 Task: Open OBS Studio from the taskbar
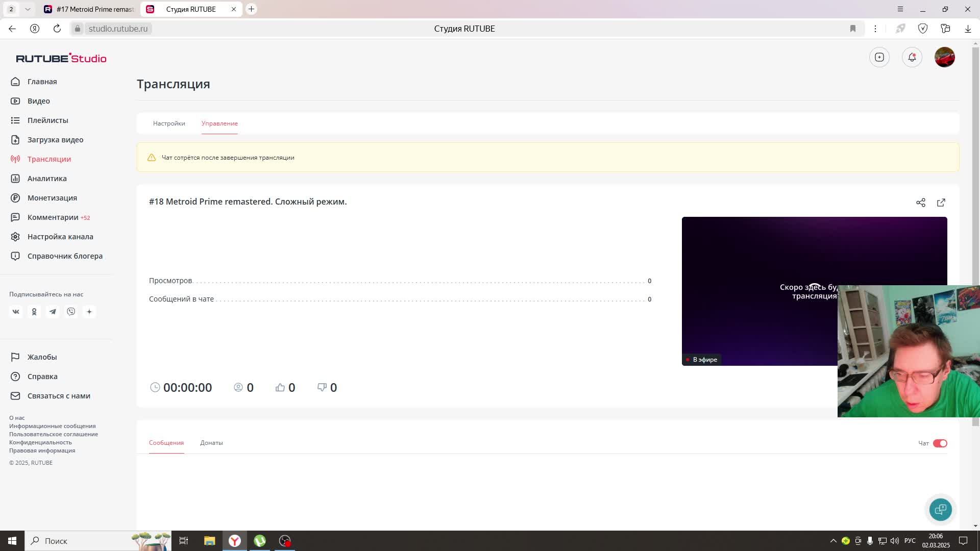click(x=285, y=541)
